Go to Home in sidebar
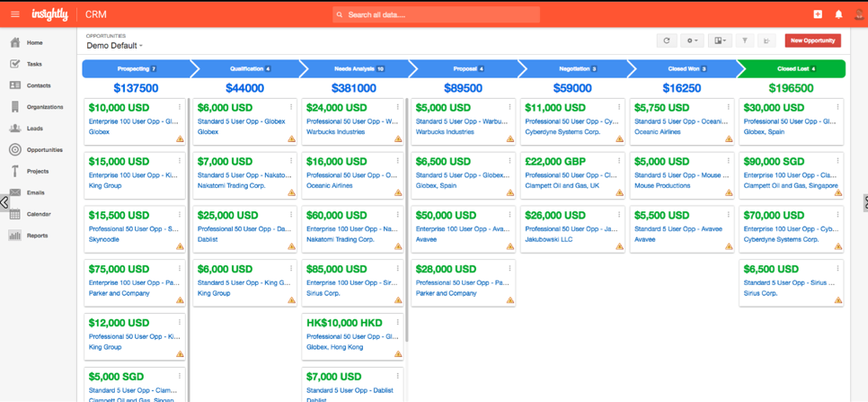Image resolution: width=868 pixels, height=402 pixels. [34, 42]
